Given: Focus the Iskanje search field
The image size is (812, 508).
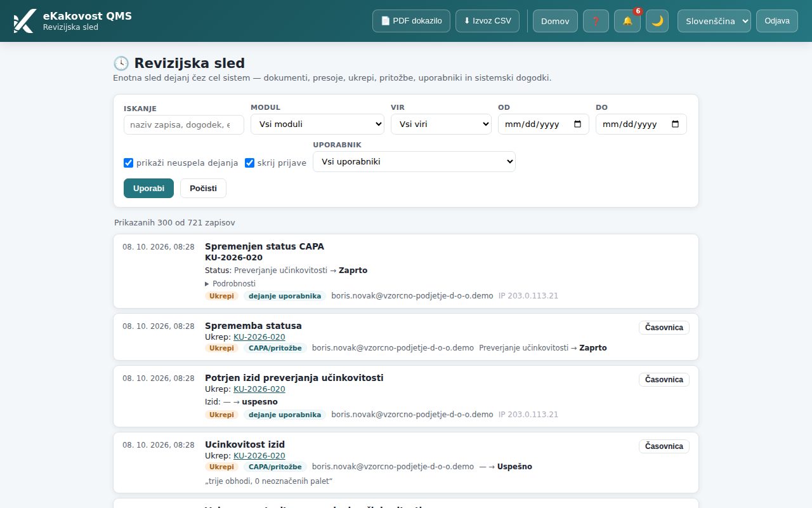Looking at the screenshot, I should click(x=184, y=124).
